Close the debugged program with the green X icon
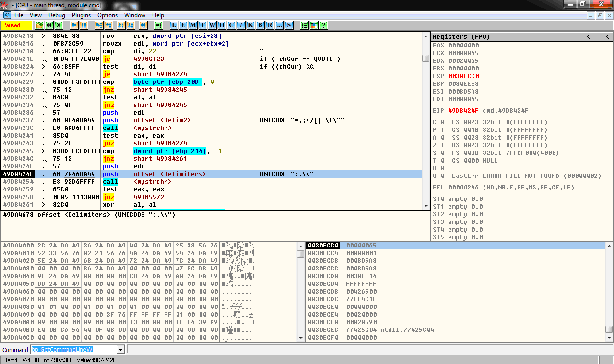The height and width of the screenshot is (364, 614). coord(59,25)
